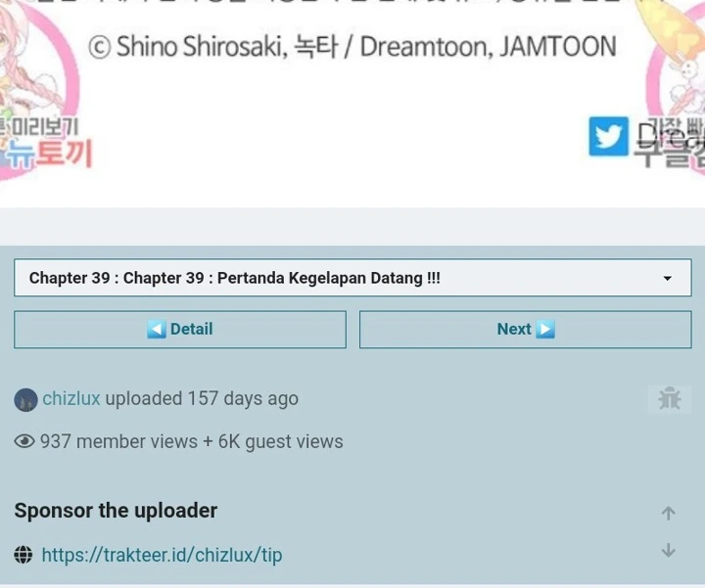
Task: Click the eye views icon
Action: (24, 441)
